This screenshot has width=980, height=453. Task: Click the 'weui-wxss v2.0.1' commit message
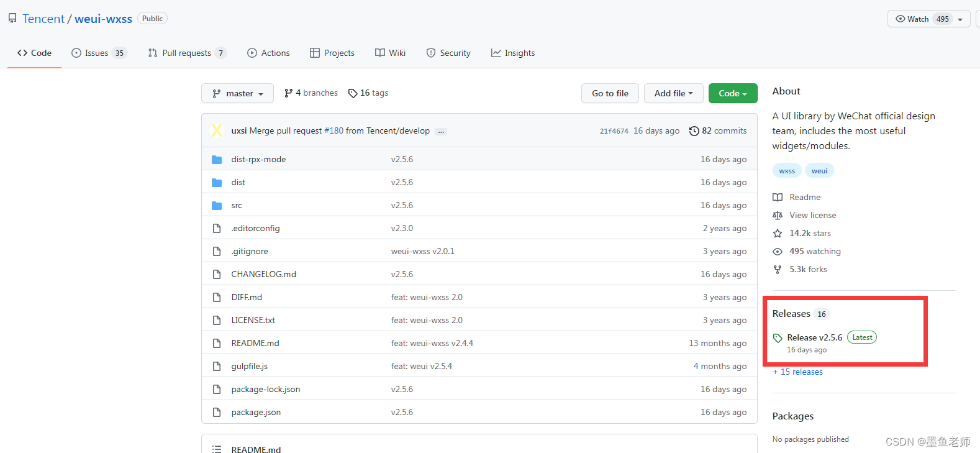[423, 252]
